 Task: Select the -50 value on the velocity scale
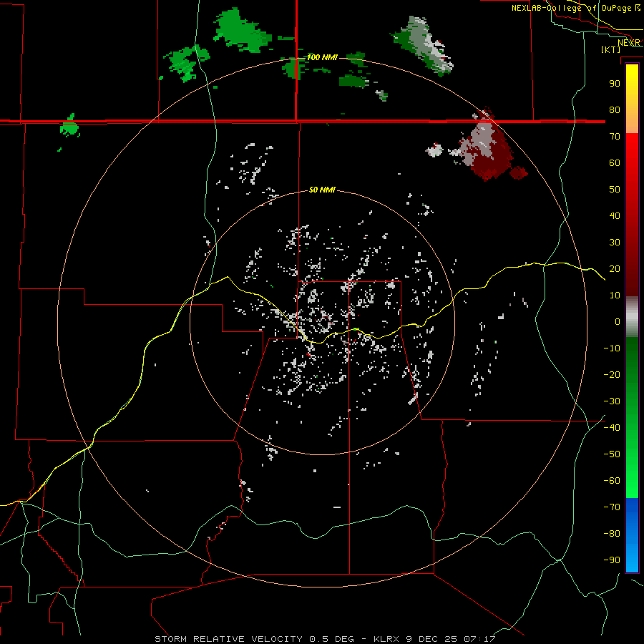[612, 454]
